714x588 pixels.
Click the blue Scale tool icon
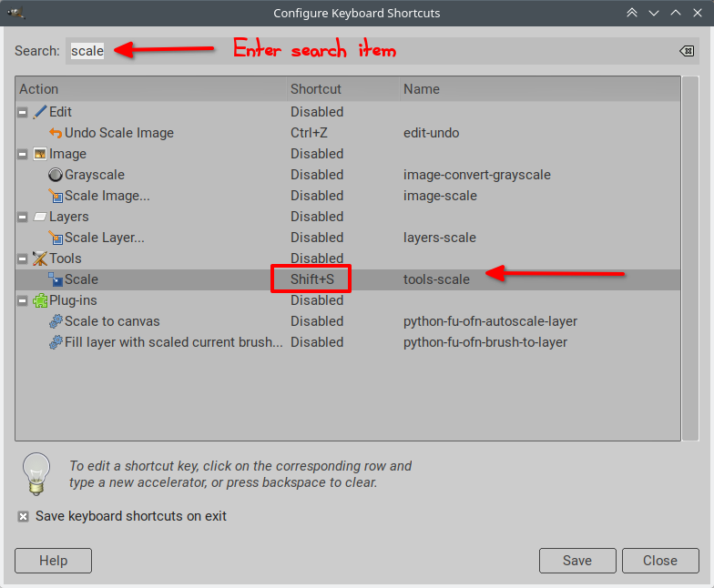pos(56,279)
